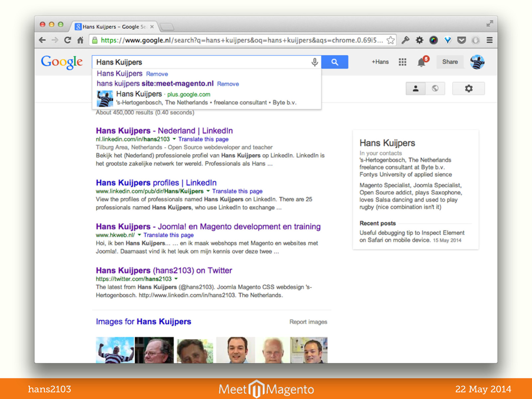This screenshot has width=532, height=399.
Task: Select the hans kuijpers site:meet-magento.nl suggestion
Action: click(155, 83)
